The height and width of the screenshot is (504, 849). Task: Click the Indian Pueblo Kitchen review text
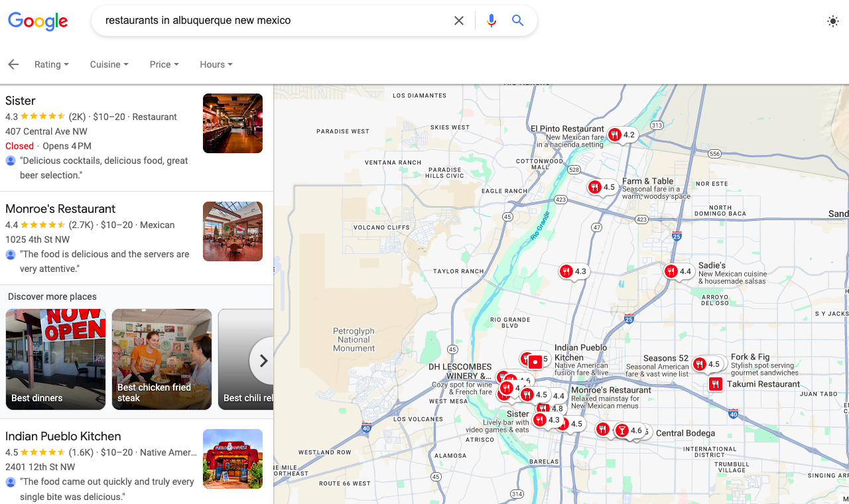coord(107,489)
